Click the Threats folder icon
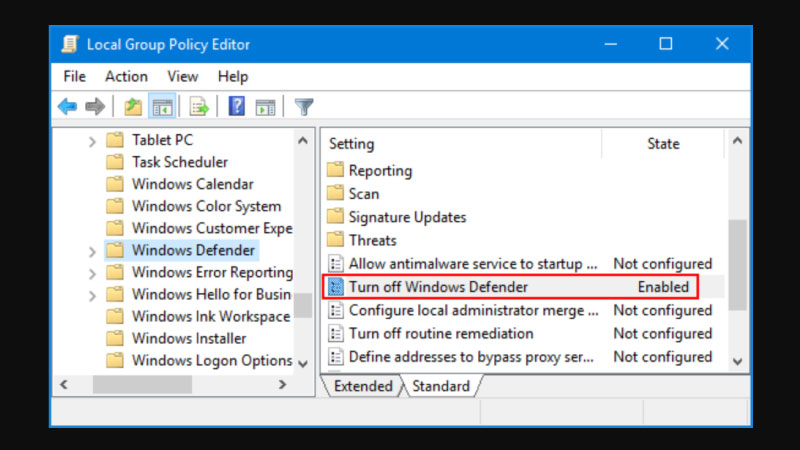The height and width of the screenshot is (450, 800). coord(335,239)
